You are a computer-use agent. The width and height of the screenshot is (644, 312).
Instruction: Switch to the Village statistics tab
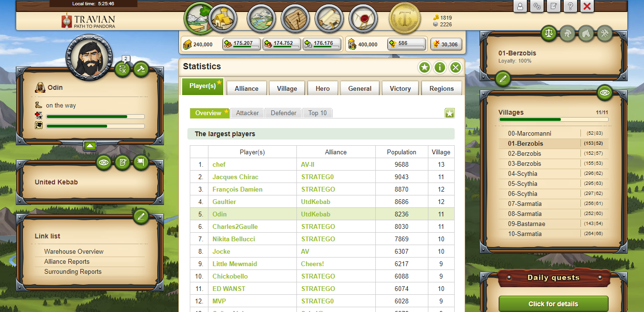coord(287,88)
